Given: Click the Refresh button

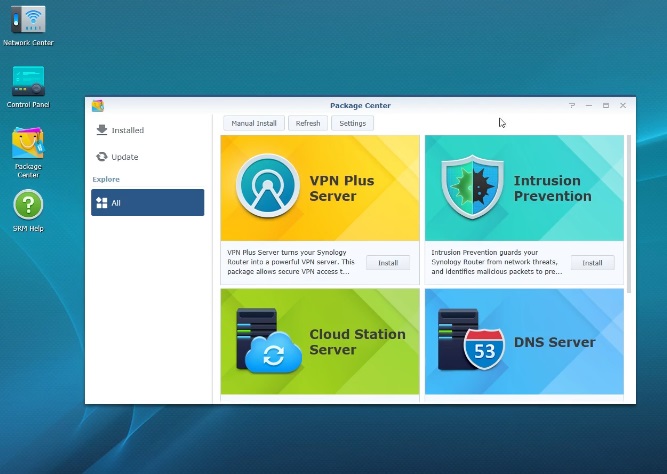Looking at the screenshot, I should click(x=308, y=123).
